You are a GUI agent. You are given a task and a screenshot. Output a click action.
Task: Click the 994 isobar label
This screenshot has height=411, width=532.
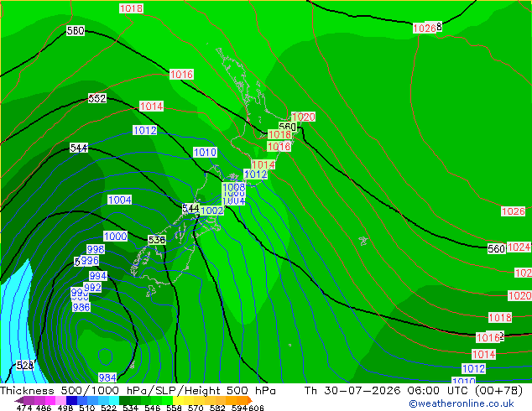pyautogui.click(x=98, y=276)
